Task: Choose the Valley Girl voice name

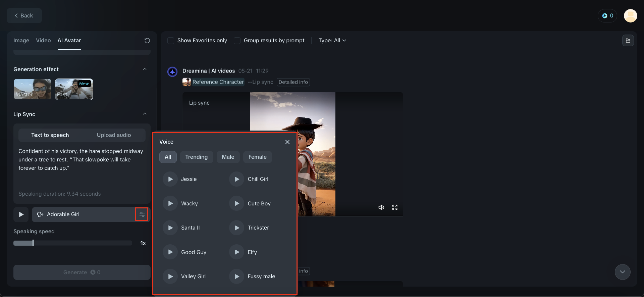Action: point(194,277)
